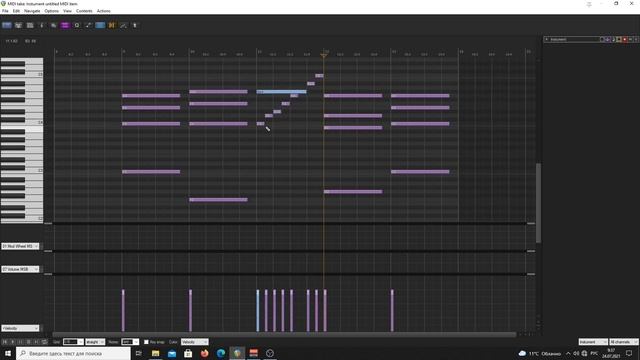This screenshot has height=360, width=640.
Task: Open the Windows Start menu
Action: [x=8, y=353]
